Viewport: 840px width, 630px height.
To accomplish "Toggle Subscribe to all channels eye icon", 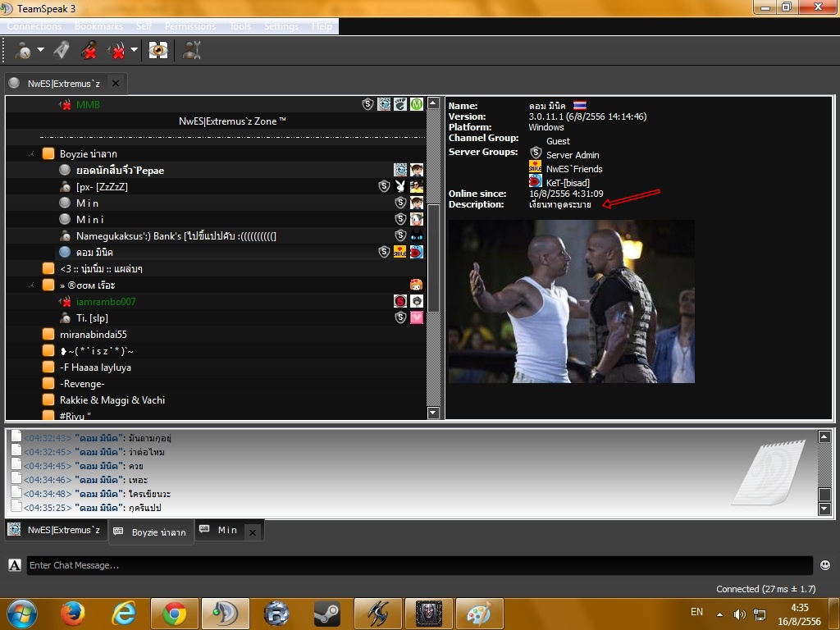I will [158, 50].
